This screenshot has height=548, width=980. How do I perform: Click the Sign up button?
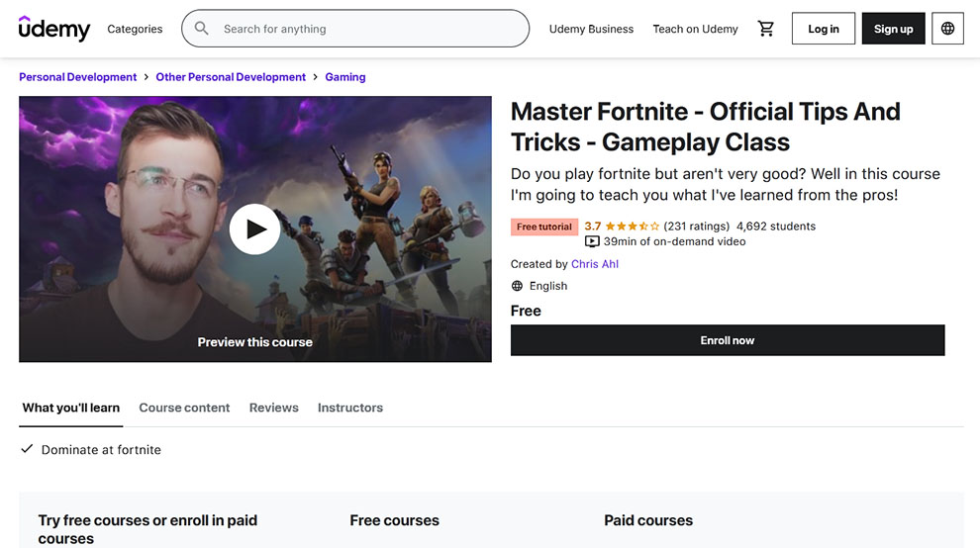coord(893,28)
